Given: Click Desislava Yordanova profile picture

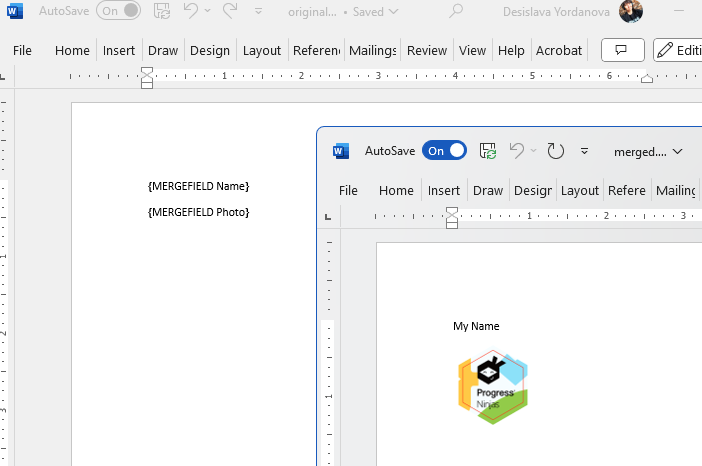Looking at the screenshot, I should pyautogui.click(x=631, y=12).
